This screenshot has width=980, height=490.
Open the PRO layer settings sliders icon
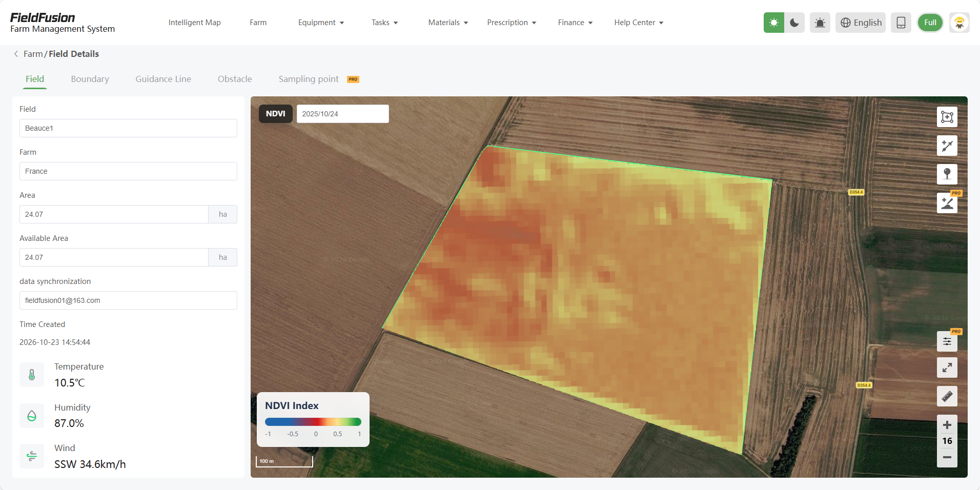[947, 341]
